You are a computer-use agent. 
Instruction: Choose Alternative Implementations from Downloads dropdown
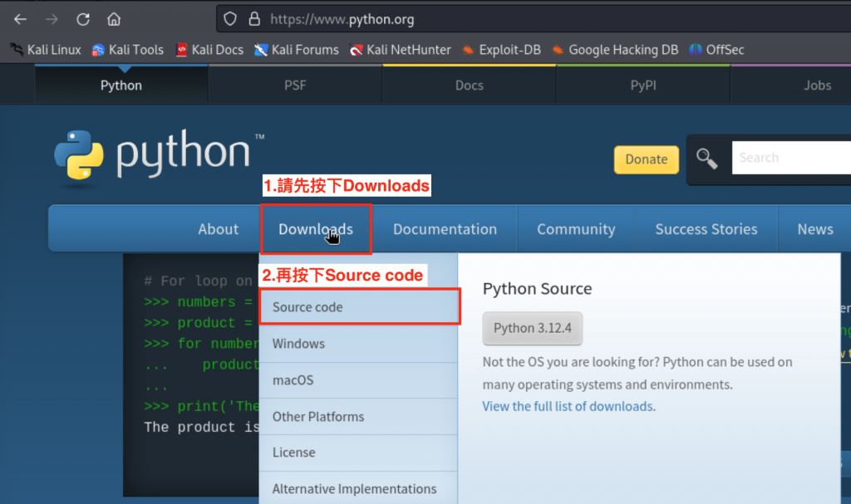[359, 489]
